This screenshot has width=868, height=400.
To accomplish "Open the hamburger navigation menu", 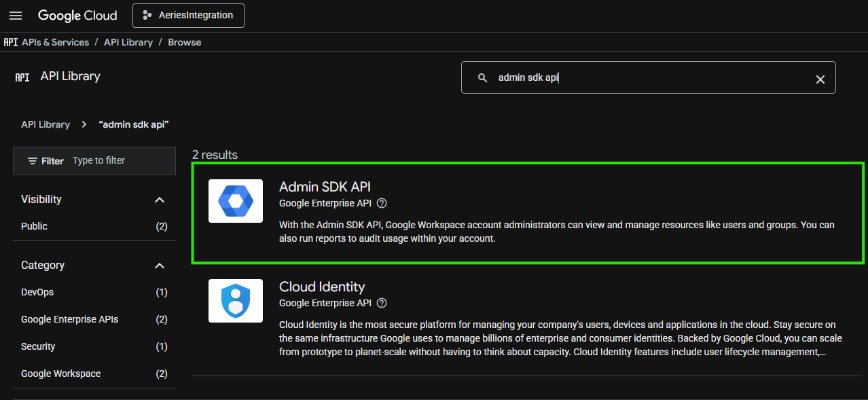I will (x=15, y=16).
